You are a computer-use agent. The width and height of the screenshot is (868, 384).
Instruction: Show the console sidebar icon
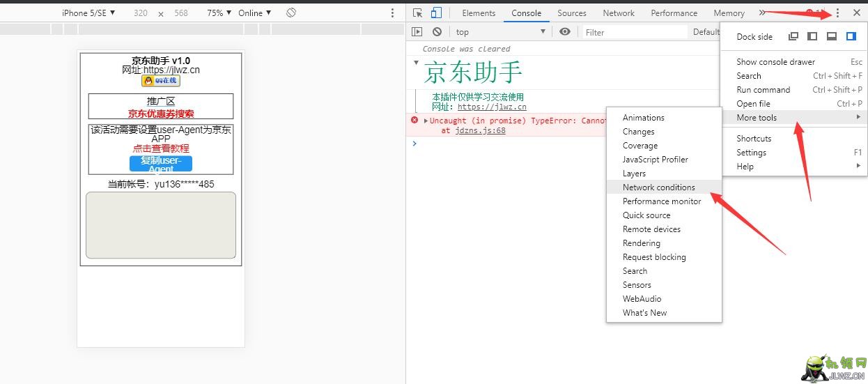coord(417,32)
